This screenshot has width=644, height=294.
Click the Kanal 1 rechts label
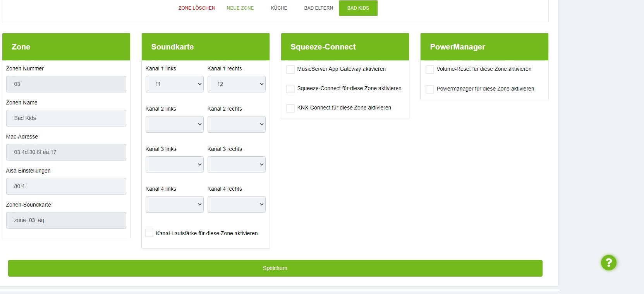tap(225, 68)
